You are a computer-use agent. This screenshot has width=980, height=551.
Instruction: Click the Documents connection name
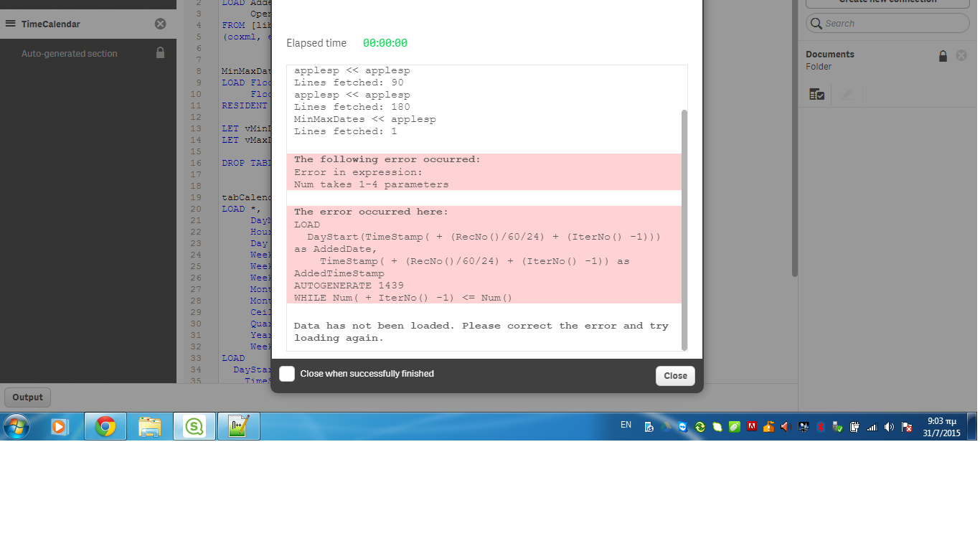tap(830, 55)
